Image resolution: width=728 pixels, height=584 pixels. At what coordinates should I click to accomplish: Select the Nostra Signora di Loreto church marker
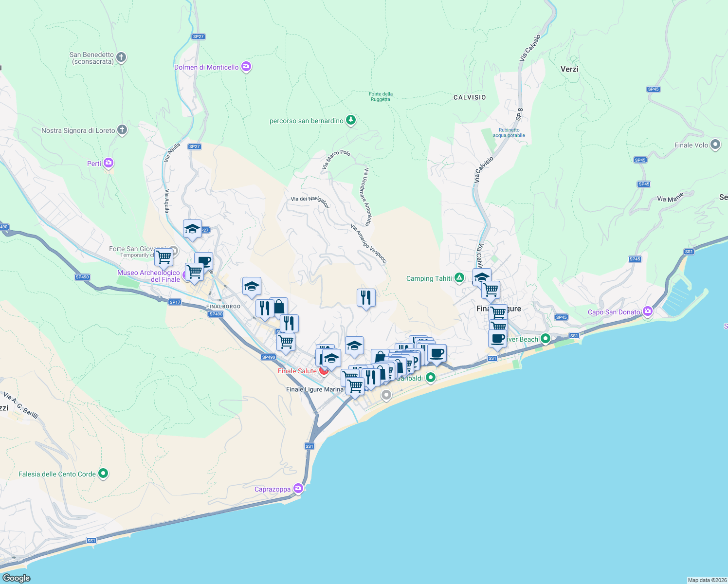click(122, 130)
